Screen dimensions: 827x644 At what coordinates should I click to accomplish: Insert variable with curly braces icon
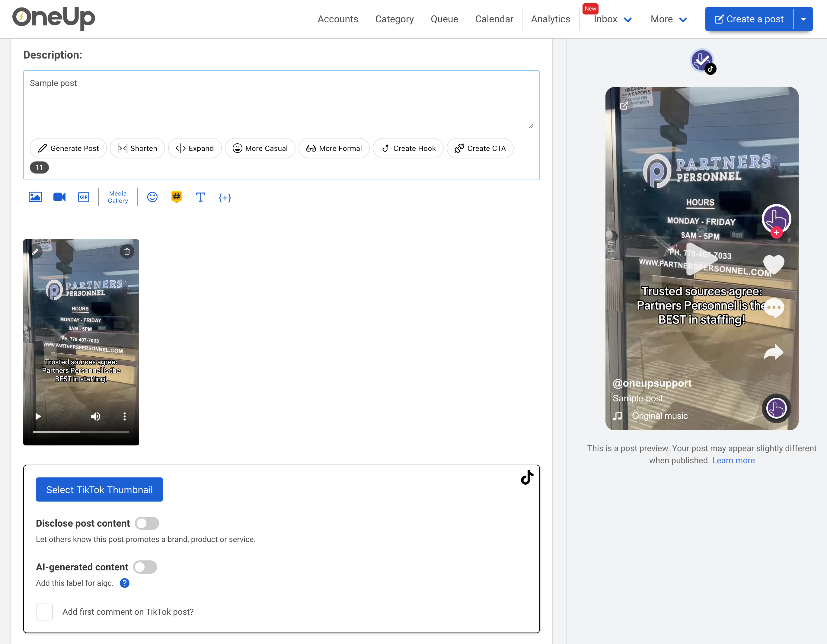[225, 198]
